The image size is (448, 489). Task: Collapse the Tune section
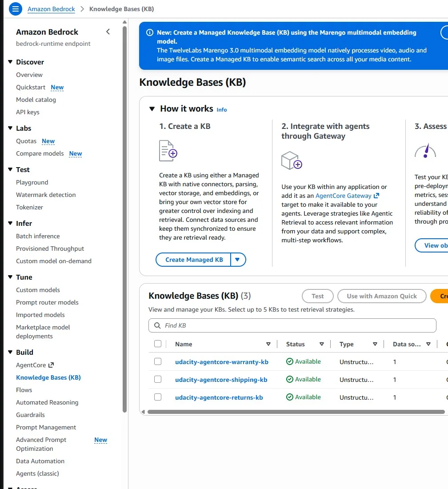pos(10,277)
